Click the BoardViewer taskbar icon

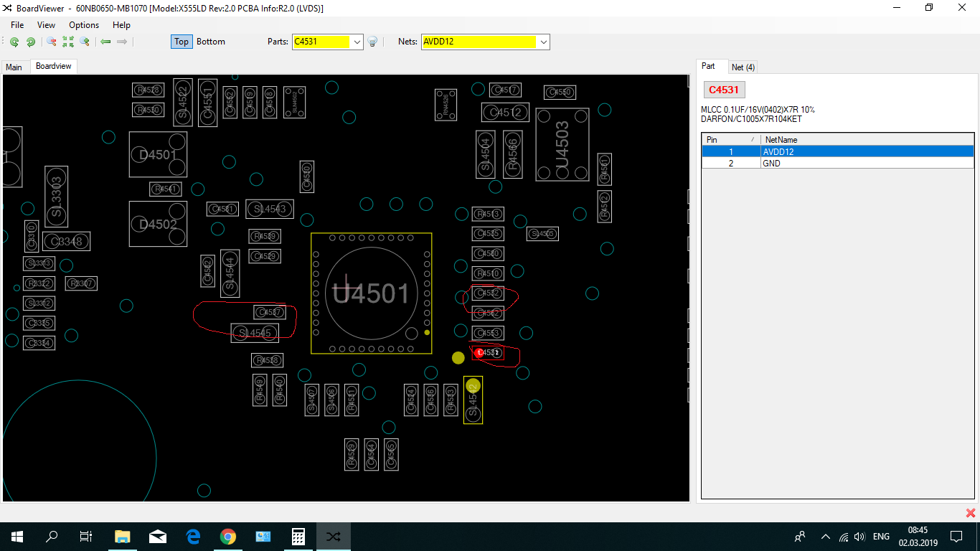[x=334, y=536]
